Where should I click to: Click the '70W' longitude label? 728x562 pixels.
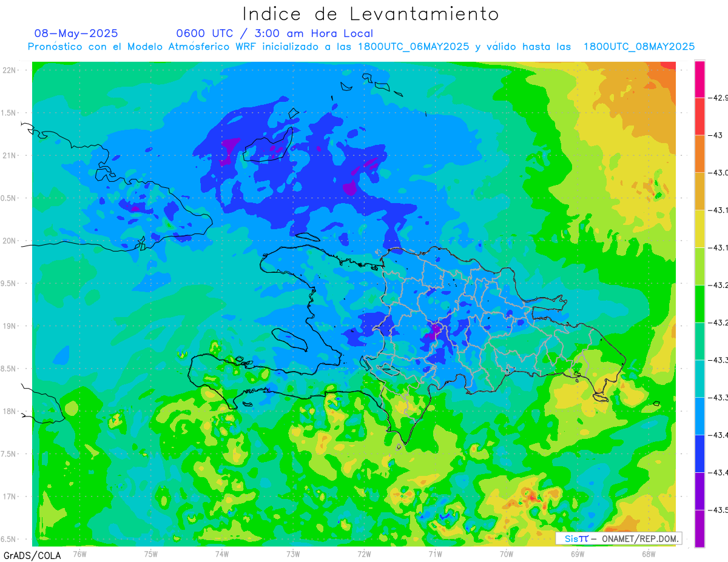tap(507, 554)
